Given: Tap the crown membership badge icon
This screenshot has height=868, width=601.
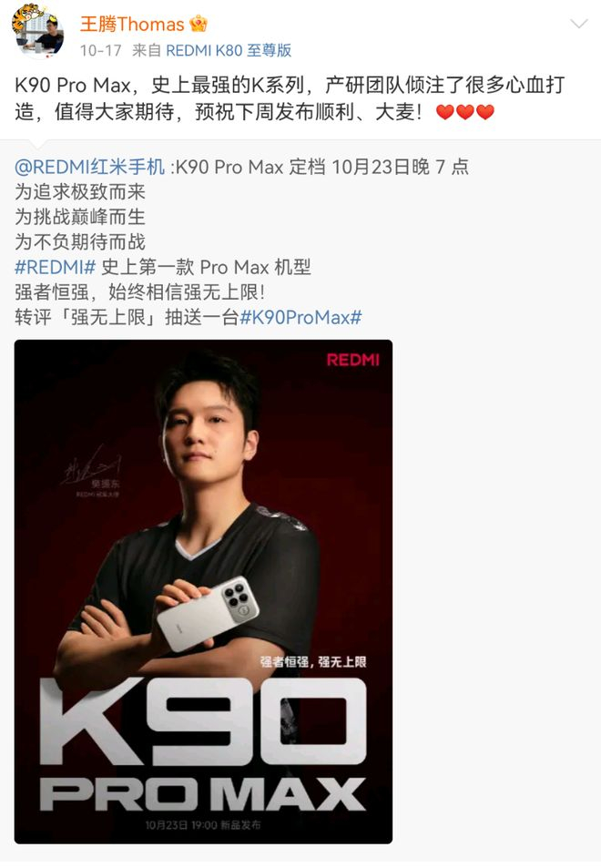Looking at the screenshot, I should [x=199, y=24].
